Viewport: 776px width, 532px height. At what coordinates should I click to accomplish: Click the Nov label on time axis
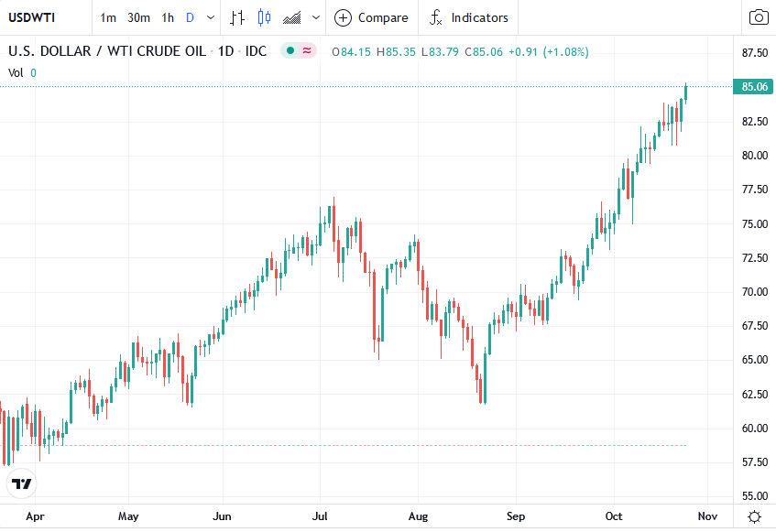click(707, 516)
